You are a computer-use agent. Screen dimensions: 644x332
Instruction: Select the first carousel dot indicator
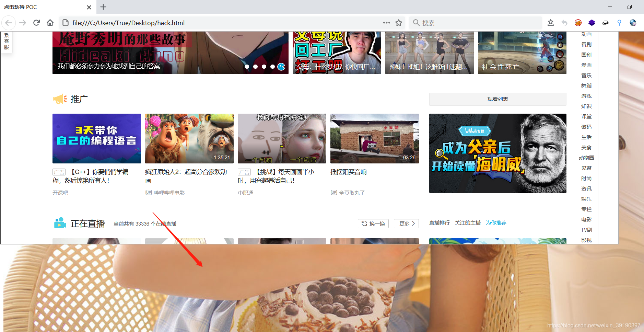tap(247, 67)
